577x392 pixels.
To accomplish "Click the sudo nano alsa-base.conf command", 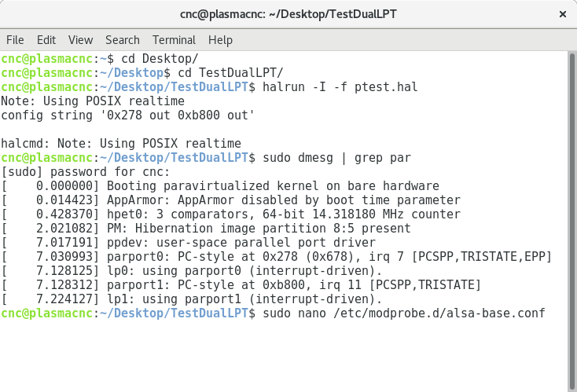I will coord(404,313).
